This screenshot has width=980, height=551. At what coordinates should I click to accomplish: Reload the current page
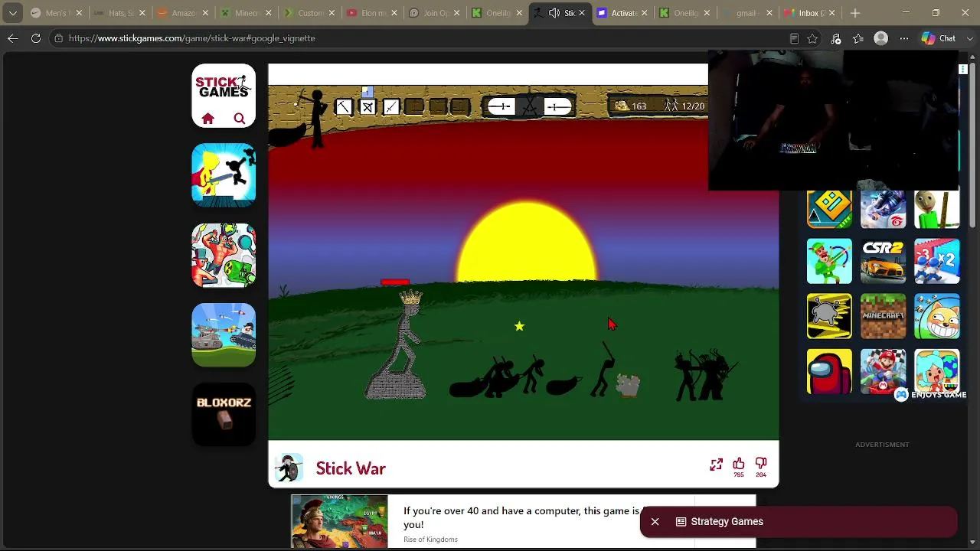36,38
